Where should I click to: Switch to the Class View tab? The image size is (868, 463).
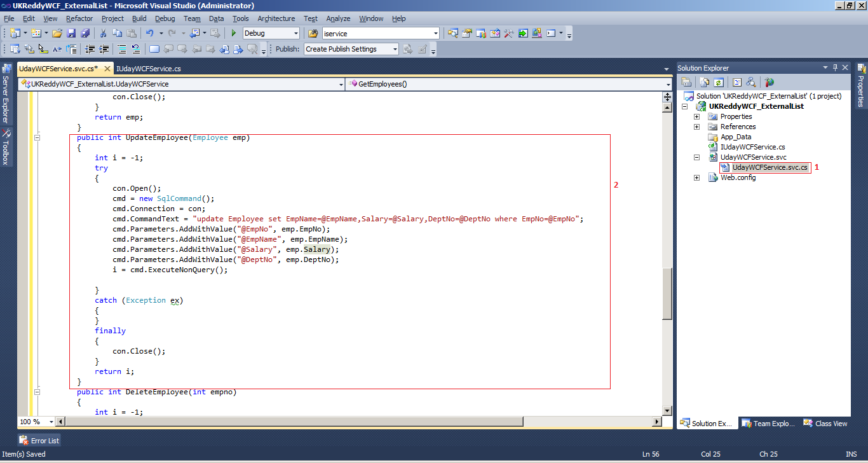[x=825, y=423]
